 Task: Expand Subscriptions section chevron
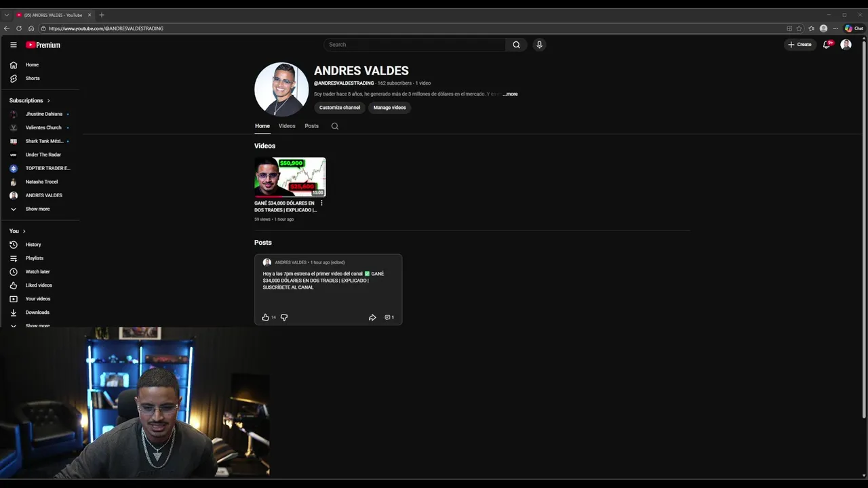(48, 100)
